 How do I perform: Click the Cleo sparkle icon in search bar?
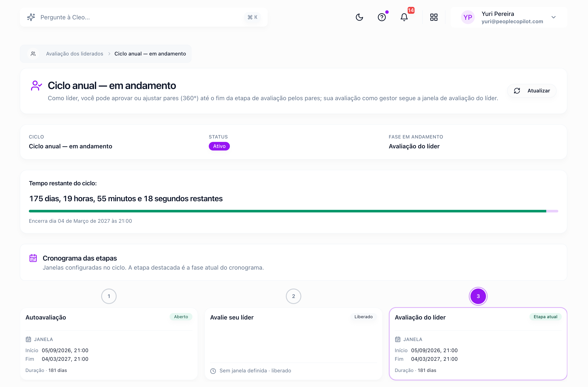[31, 17]
